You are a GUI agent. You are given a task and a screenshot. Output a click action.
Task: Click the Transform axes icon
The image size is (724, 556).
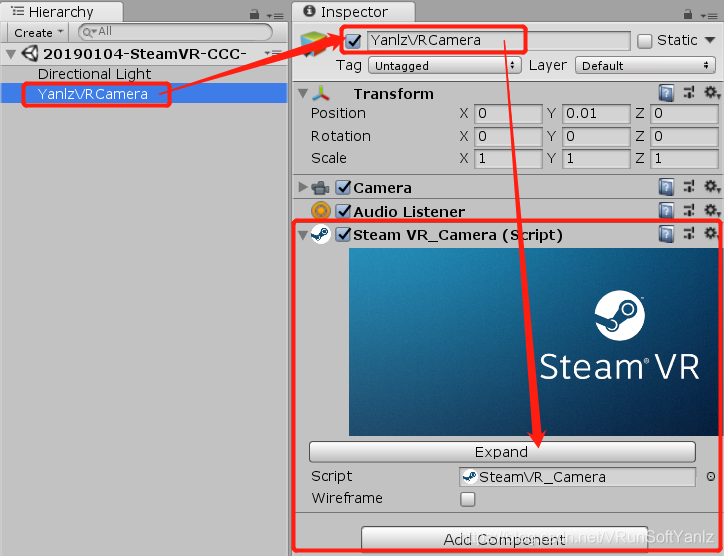pos(321,94)
